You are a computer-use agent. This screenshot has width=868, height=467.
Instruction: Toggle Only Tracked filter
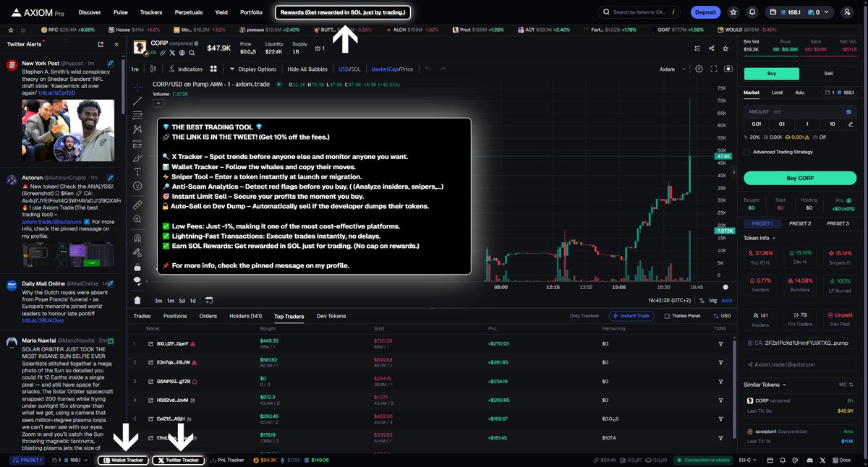pyautogui.click(x=585, y=316)
